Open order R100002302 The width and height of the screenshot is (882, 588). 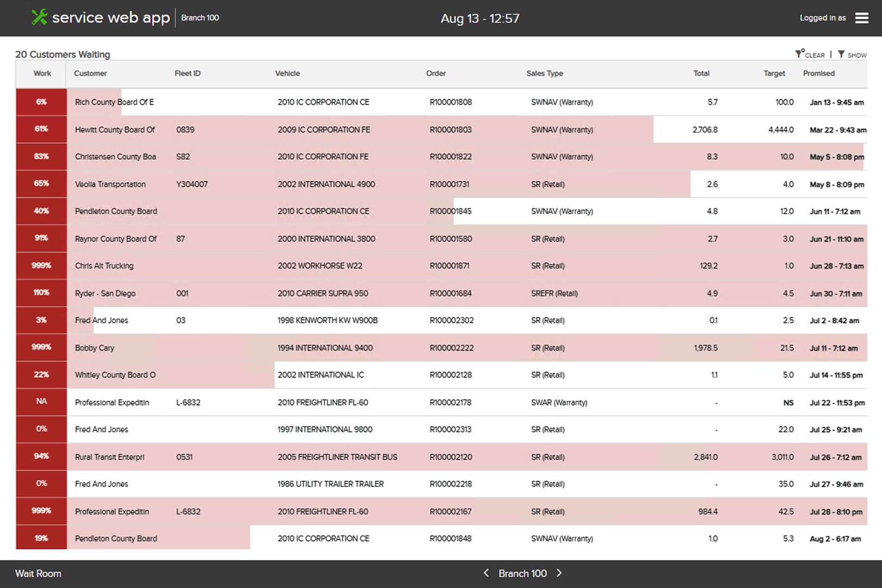point(451,321)
